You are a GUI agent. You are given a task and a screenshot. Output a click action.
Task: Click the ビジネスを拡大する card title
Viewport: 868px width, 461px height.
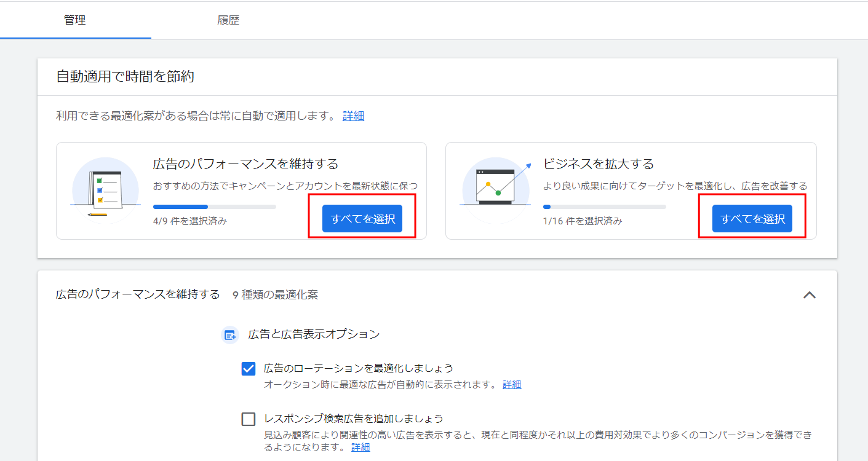point(598,164)
